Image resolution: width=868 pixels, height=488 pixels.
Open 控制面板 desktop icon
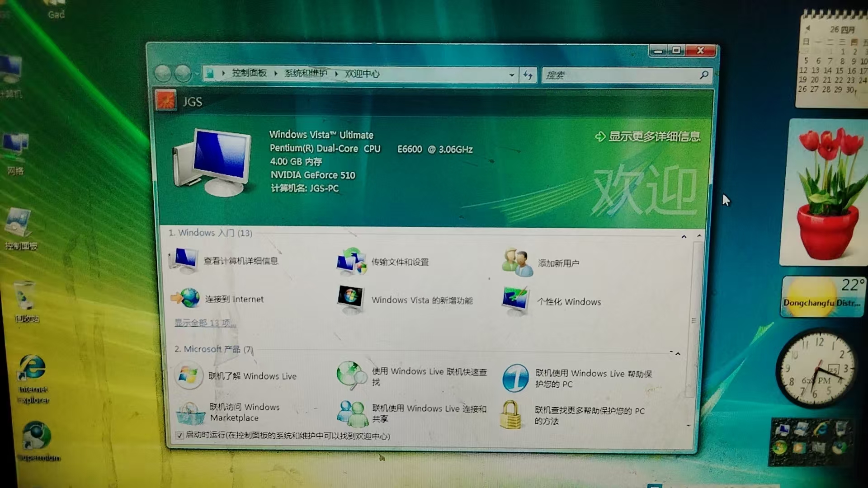pos(20,229)
